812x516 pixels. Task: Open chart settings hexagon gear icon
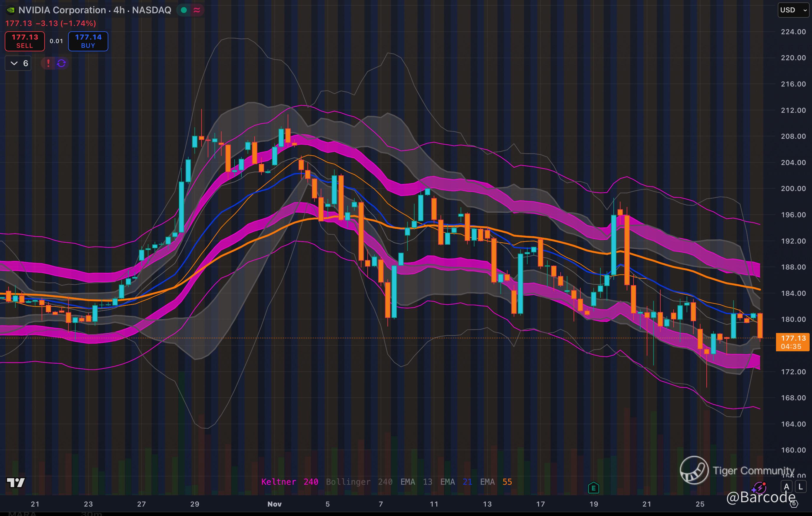(x=795, y=504)
